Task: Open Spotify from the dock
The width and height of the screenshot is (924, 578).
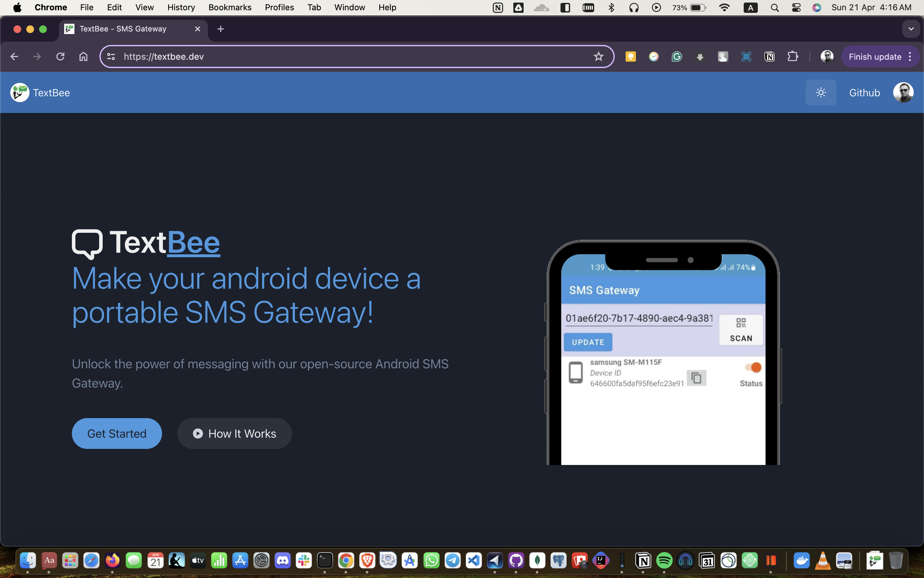Action: point(664,560)
